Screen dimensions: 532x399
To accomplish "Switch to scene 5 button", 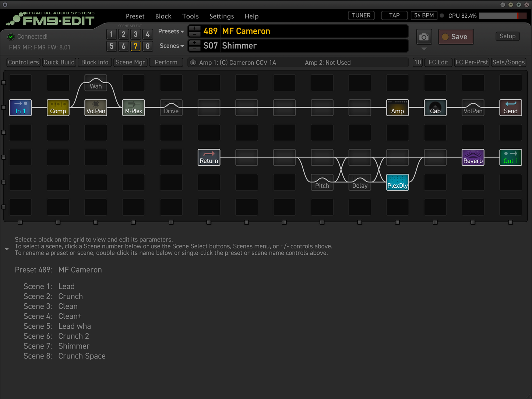I will (x=112, y=46).
